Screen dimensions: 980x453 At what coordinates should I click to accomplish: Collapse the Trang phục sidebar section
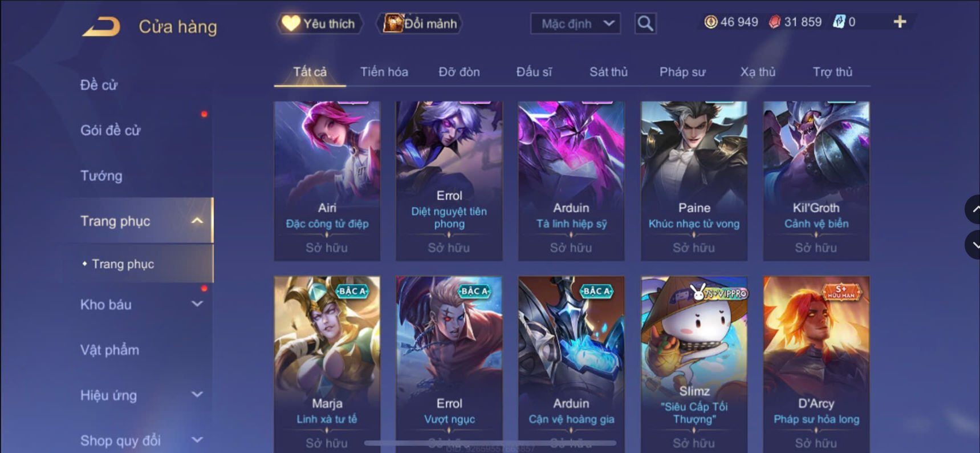tap(197, 221)
